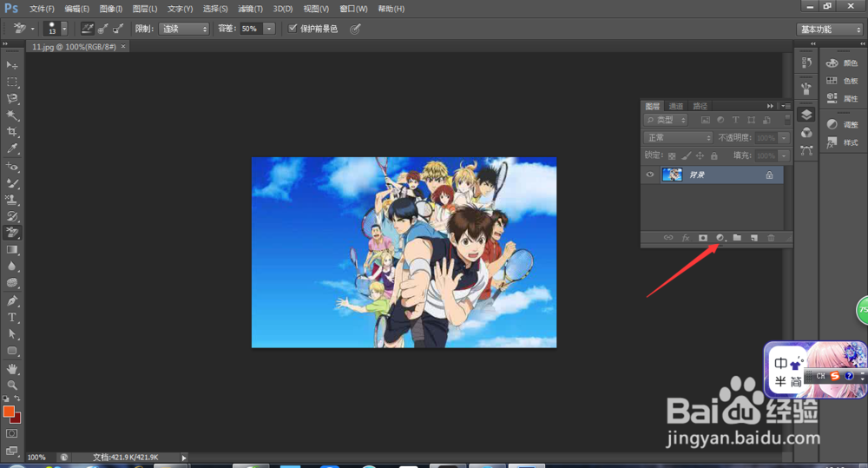The width and height of the screenshot is (868, 468).
Task: Hide the 背景 layer eye icon
Action: tap(650, 175)
